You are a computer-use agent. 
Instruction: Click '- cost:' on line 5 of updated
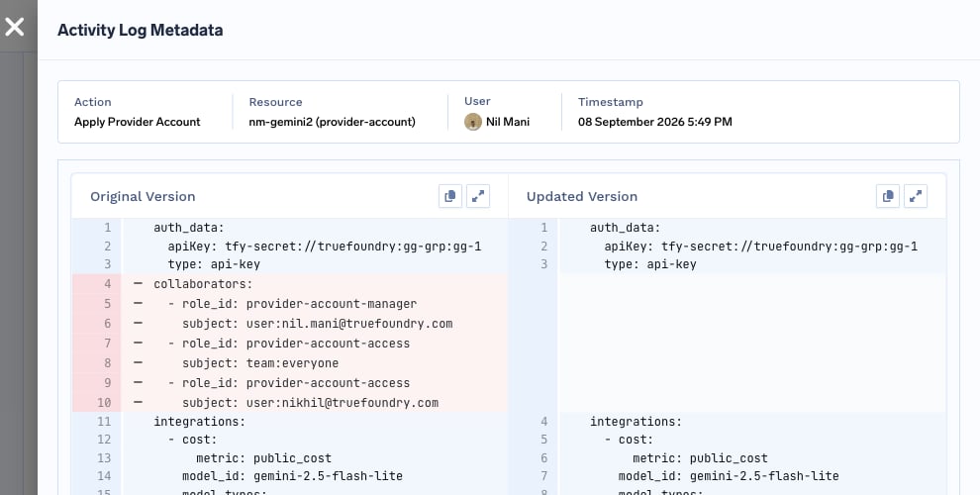pos(629,440)
